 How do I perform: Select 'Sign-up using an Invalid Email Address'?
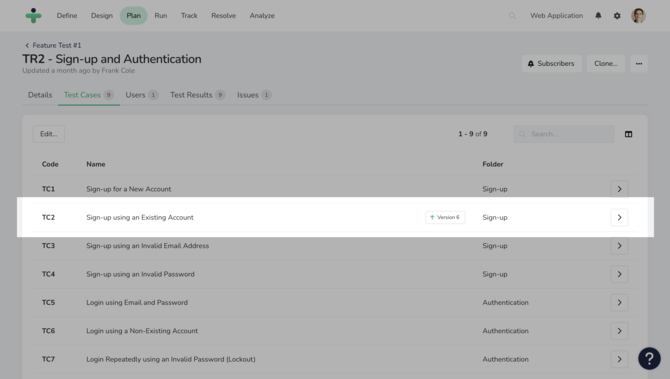pos(147,246)
